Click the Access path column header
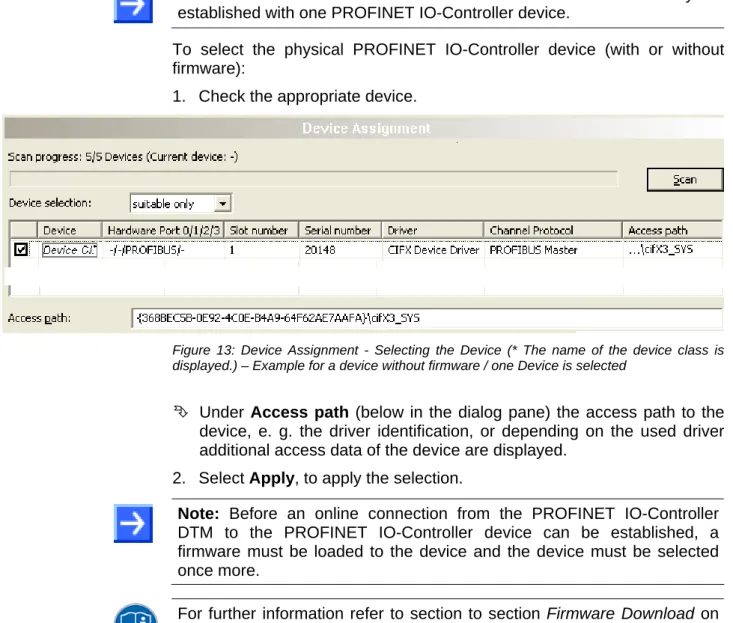Viewport: 733px width, 623px height. click(x=672, y=230)
